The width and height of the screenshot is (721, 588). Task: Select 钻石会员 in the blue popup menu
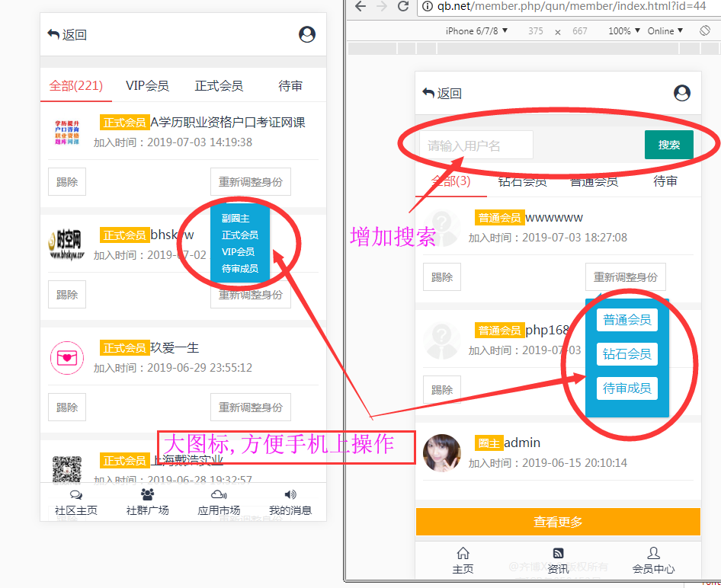pos(626,354)
